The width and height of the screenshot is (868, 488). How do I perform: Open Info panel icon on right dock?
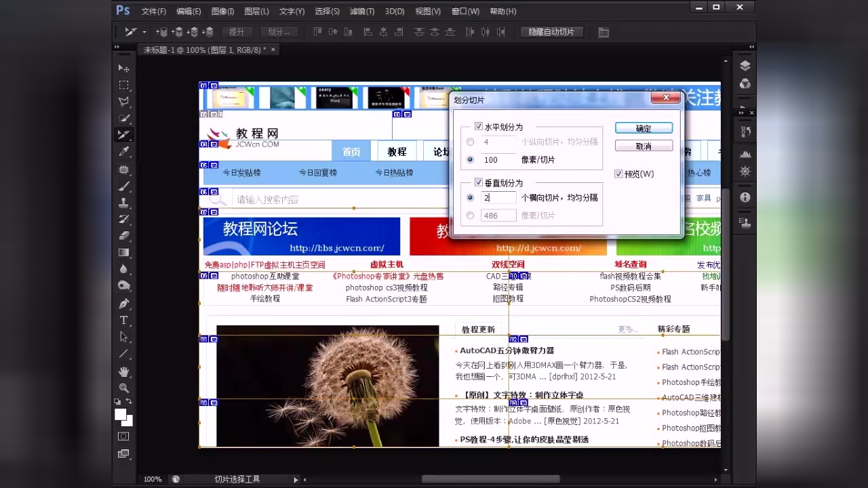(x=745, y=197)
